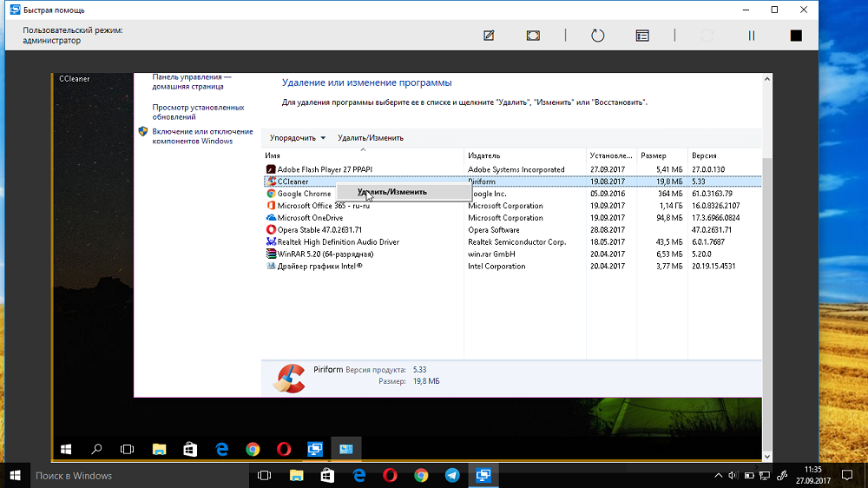Open Telegram from the local taskbar
This screenshot has height=488, width=868.
click(x=452, y=476)
